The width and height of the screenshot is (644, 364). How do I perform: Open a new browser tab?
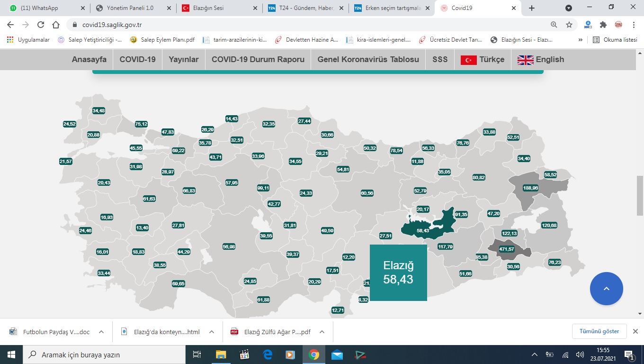(x=532, y=8)
